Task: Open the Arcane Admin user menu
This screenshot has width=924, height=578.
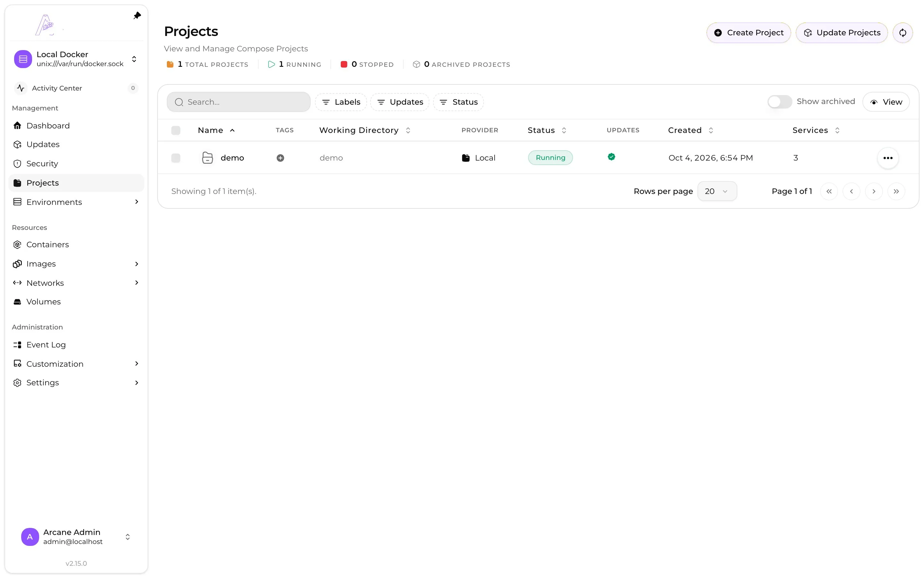Action: (x=76, y=537)
